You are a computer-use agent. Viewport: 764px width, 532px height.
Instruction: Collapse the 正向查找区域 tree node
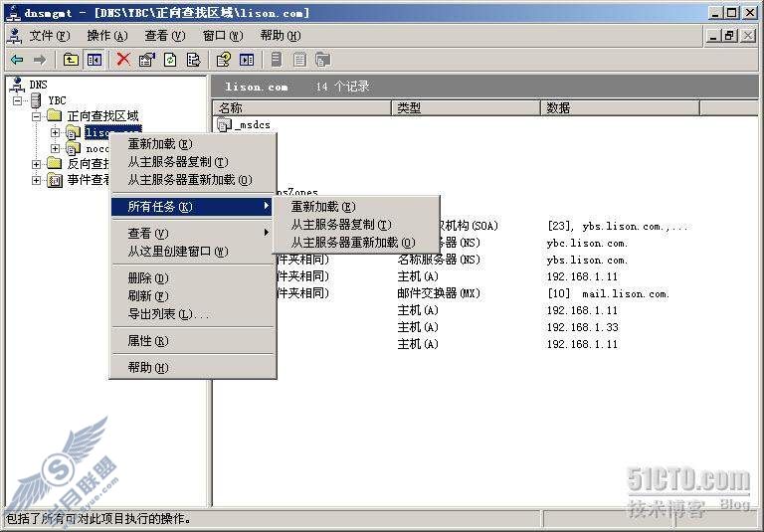(x=37, y=116)
